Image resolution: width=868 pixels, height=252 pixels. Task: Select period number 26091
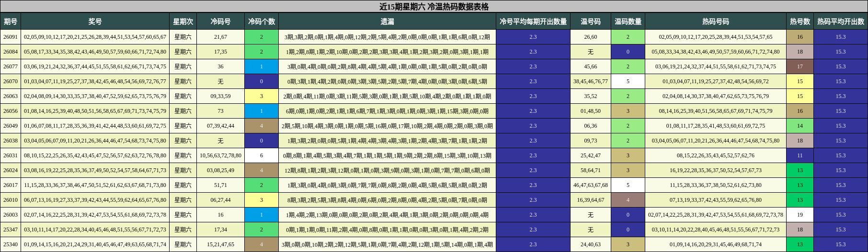click(11, 37)
